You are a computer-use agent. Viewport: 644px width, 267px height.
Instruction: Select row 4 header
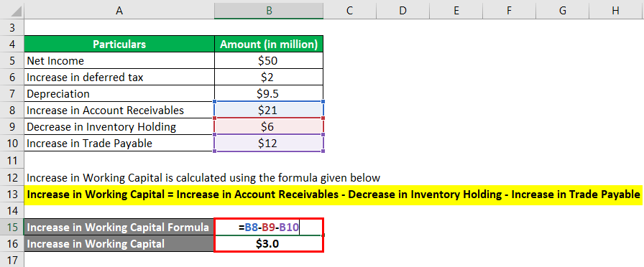[12, 44]
